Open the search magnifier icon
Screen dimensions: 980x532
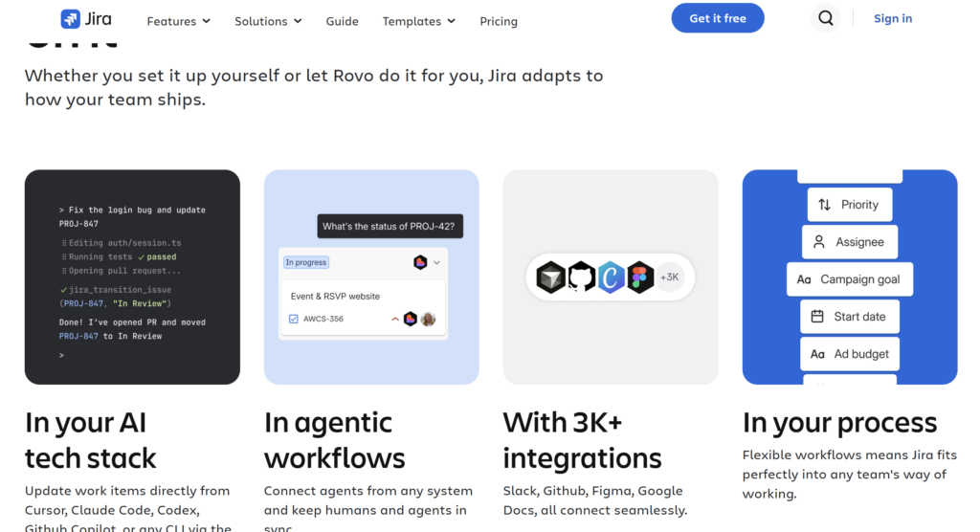pyautogui.click(x=826, y=18)
